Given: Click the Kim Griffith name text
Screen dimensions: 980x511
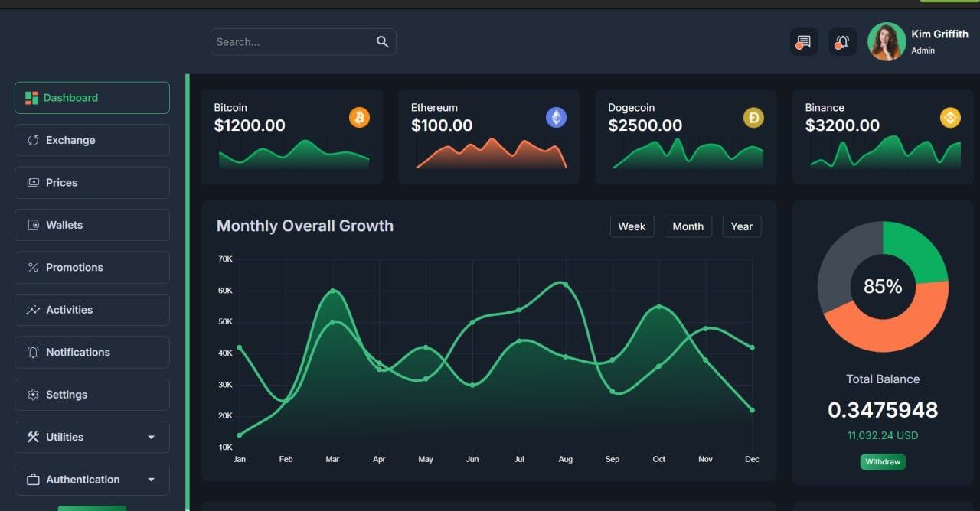Looking at the screenshot, I should pyautogui.click(x=939, y=34).
